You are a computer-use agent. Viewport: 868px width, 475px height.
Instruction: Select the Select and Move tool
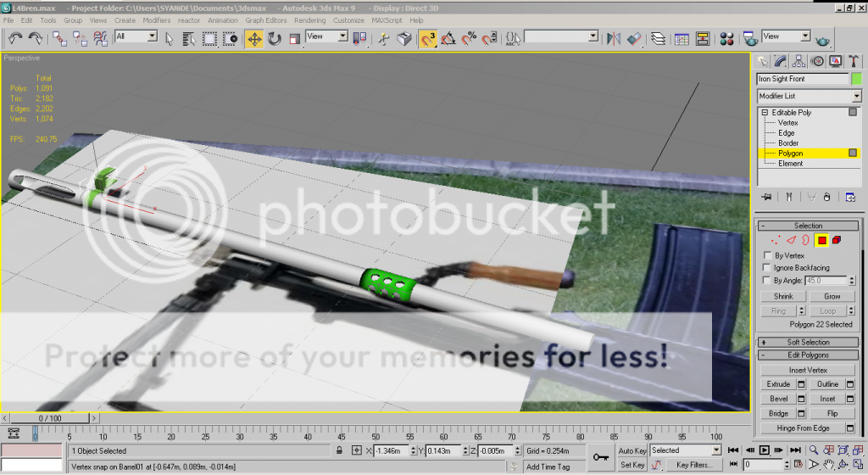(x=253, y=38)
